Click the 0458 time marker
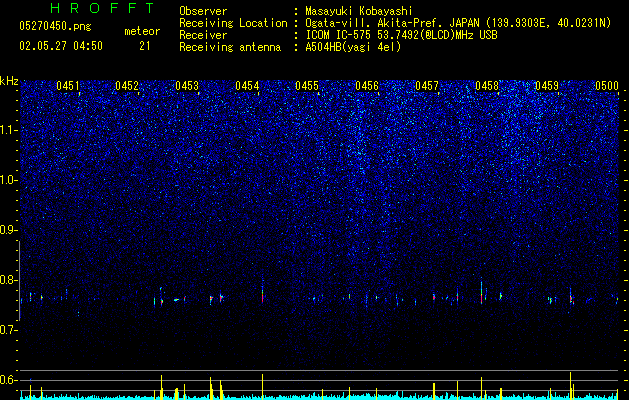 click(487, 86)
